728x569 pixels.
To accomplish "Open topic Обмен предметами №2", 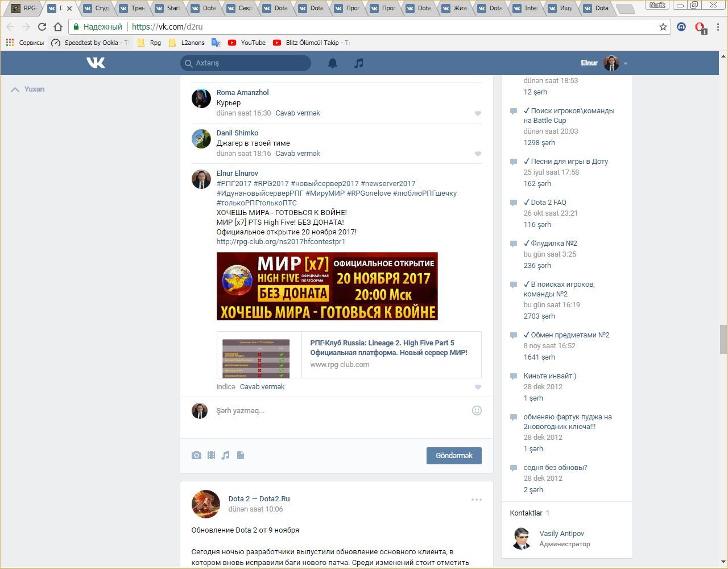I will (x=566, y=335).
